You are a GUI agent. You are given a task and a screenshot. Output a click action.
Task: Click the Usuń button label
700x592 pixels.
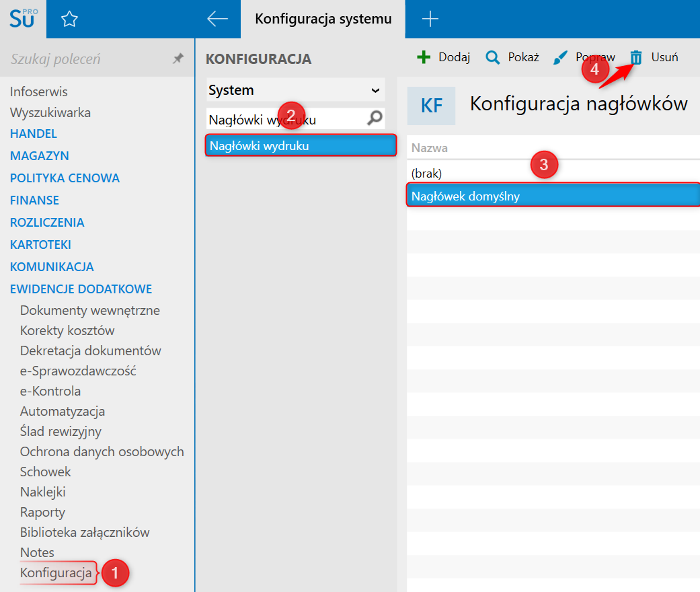664,57
